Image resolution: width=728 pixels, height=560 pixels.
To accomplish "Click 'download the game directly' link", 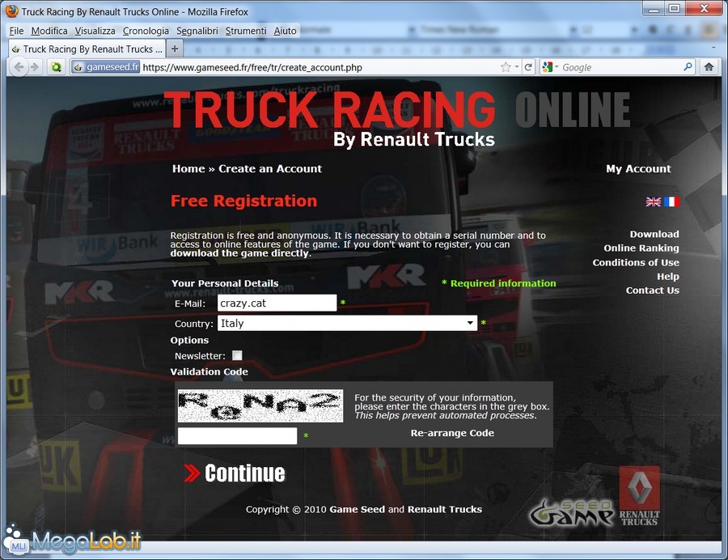I will (239, 253).
